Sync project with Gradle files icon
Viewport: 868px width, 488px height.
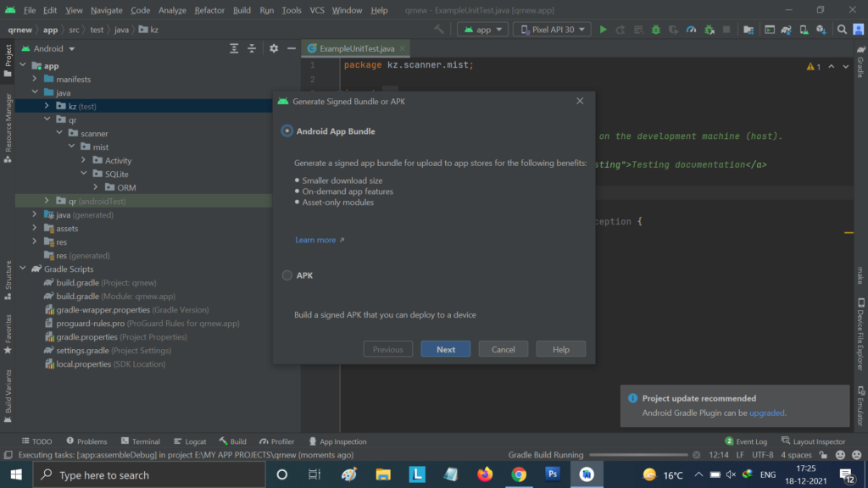coord(786,30)
